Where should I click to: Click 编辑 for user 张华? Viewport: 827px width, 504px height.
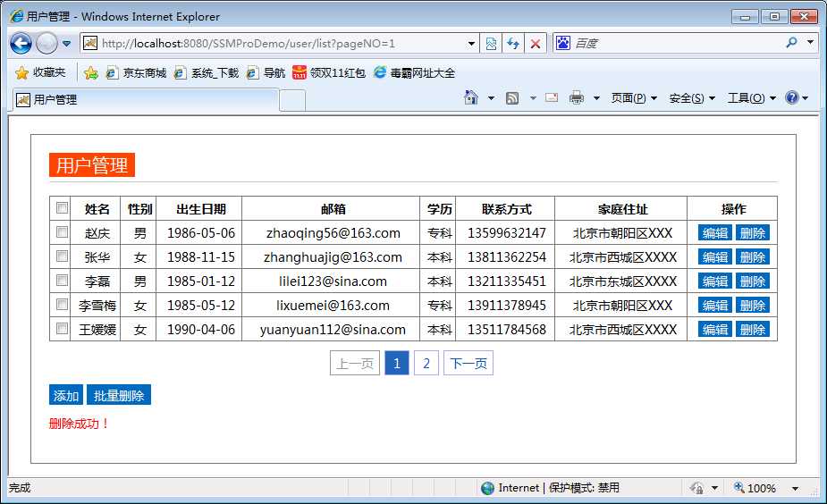[x=714, y=256]
